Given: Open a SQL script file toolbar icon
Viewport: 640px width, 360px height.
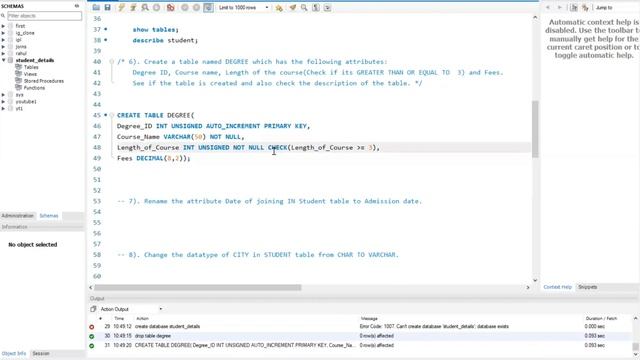Looking at the screenshot, I should [96, 8].
